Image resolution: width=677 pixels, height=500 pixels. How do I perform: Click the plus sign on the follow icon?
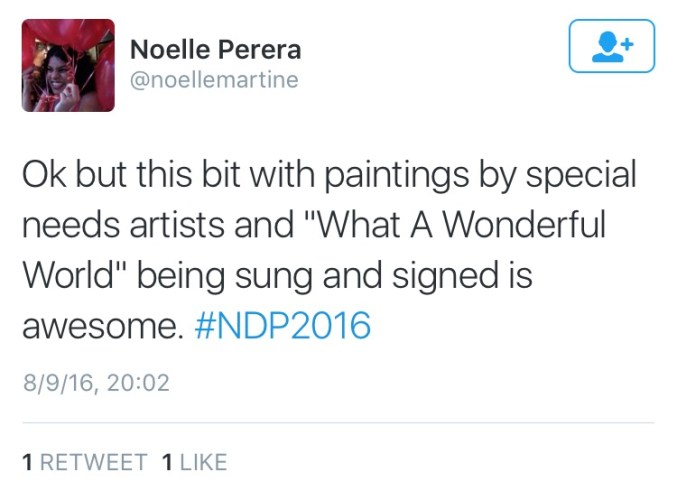(626, 42)
